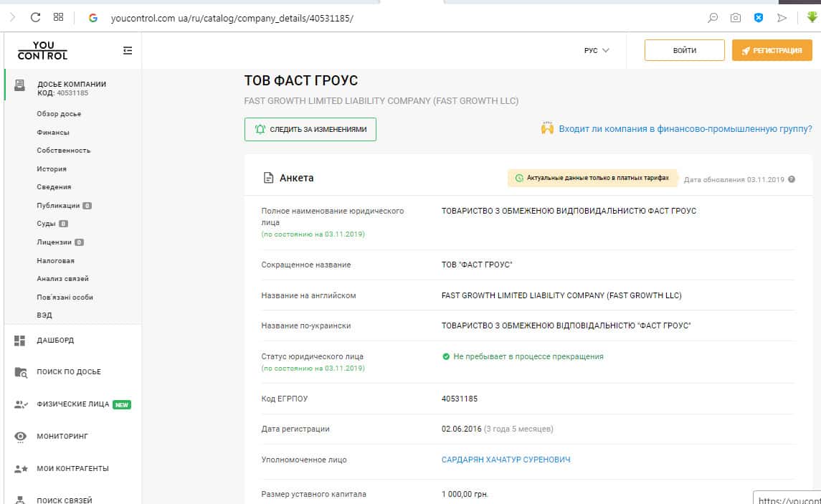Click the СЛЕДИТЬ ЗА ИЗМЕНЕНИЯМИ button

click(310, 130)
